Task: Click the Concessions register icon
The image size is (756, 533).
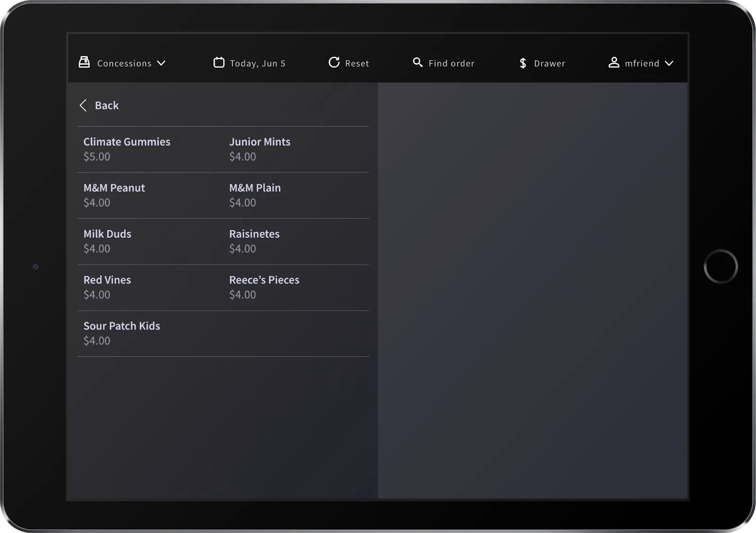Action: pyautogui.click(x=84, y=62)
